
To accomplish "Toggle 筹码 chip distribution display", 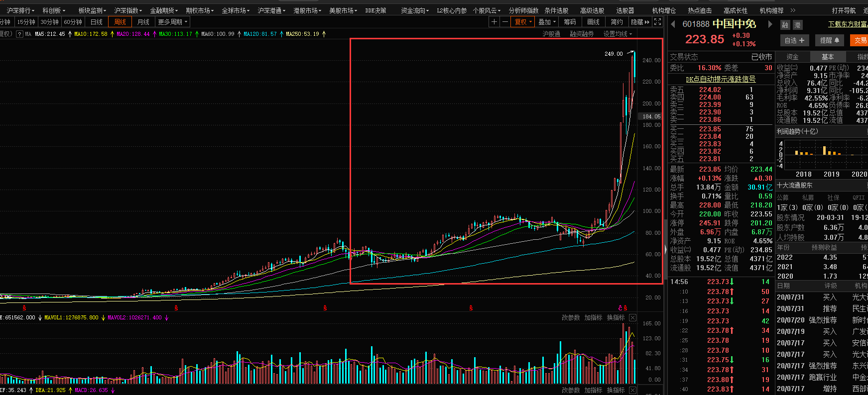I will [570, 22].
